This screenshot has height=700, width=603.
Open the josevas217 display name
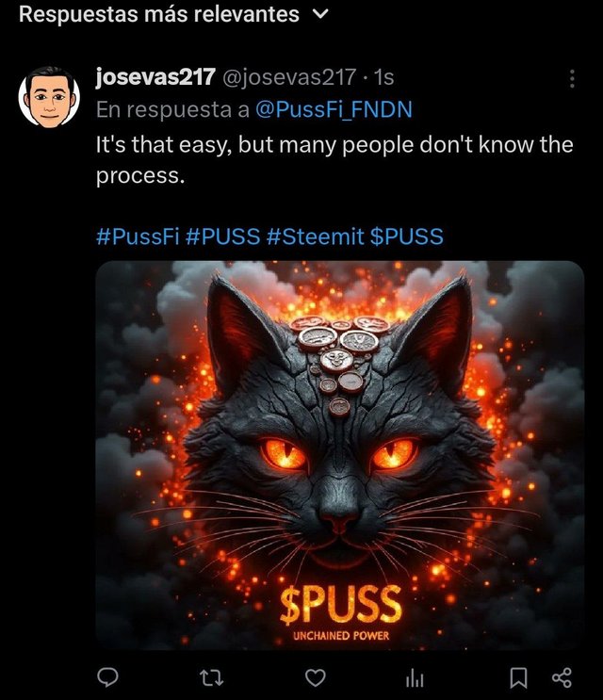click(155, 77)
